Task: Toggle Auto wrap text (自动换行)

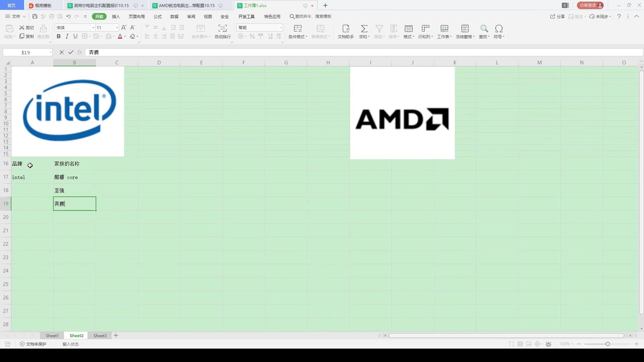Action: click(x=223, y=32)
